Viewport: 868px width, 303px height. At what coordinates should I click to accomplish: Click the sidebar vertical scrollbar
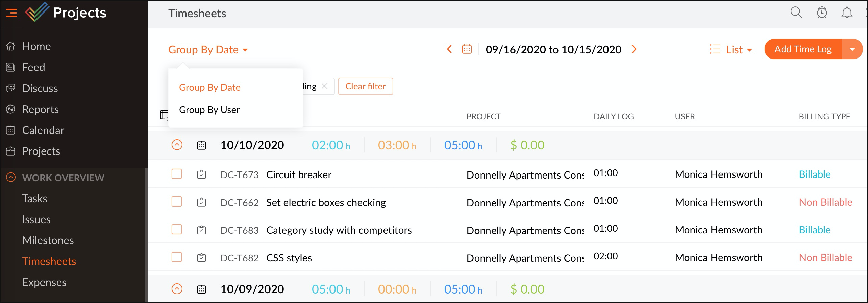[x=146, y=233]
